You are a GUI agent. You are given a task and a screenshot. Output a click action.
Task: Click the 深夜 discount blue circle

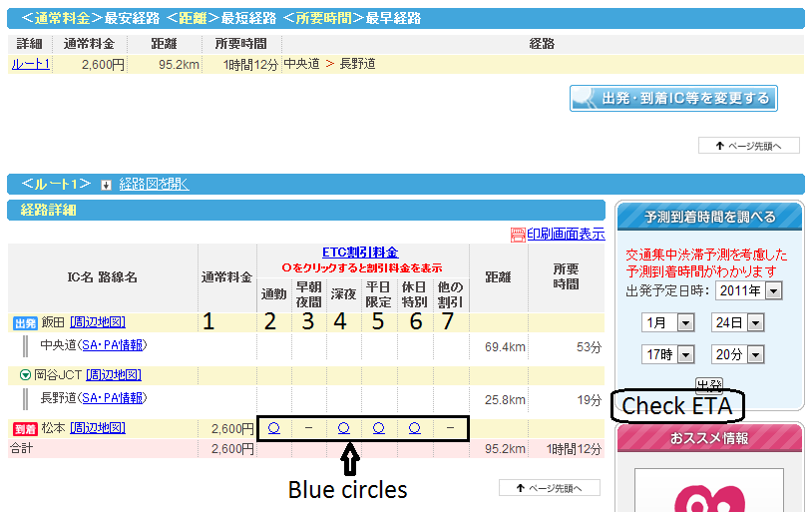[x=343, y=428]
